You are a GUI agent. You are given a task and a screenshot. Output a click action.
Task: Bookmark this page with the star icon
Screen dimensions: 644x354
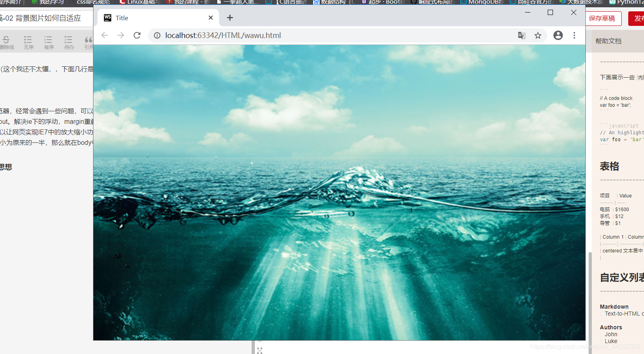(538, 36)
